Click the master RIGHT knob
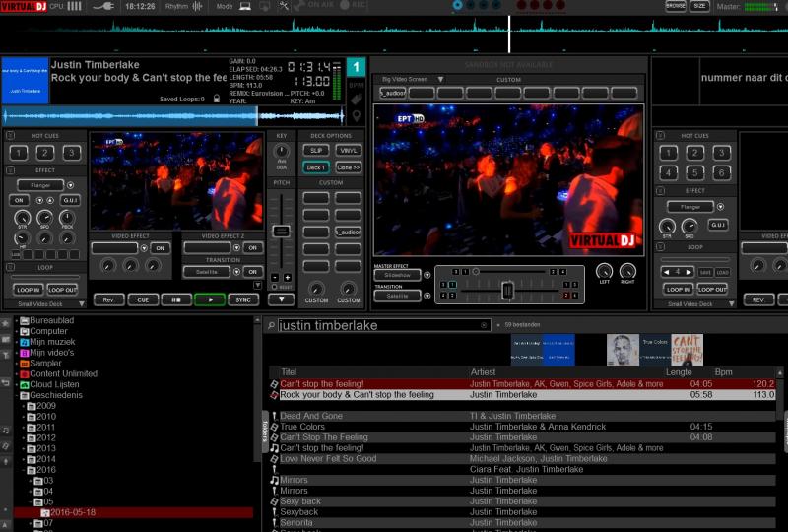Image resolution: width=788 pixels, height=532 pixels. pyautogui.click(x=627, y=272)
